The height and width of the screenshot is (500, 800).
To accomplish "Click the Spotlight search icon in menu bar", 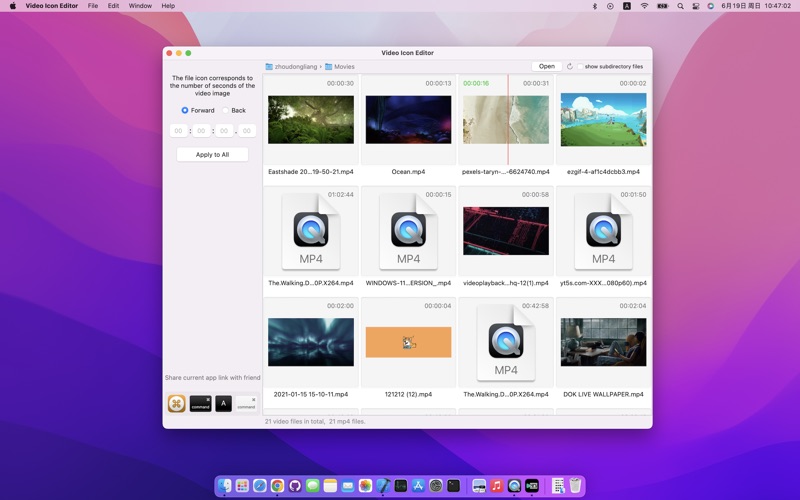I will [680, 6].
